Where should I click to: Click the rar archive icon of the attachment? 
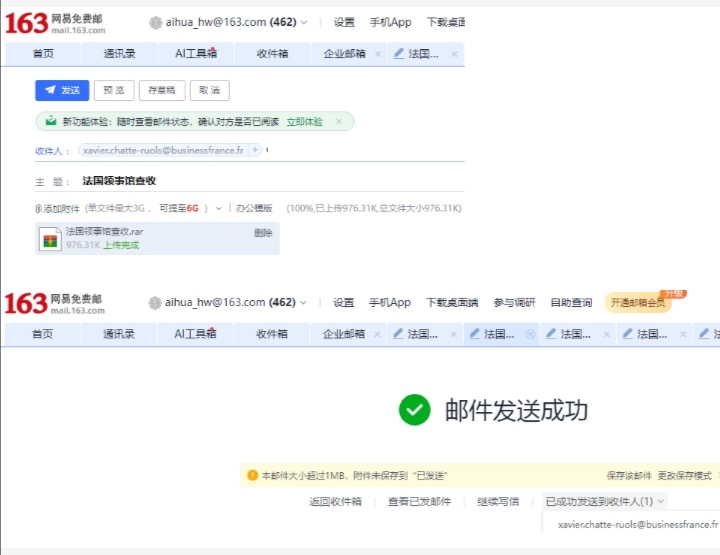[x=50, y=239]
